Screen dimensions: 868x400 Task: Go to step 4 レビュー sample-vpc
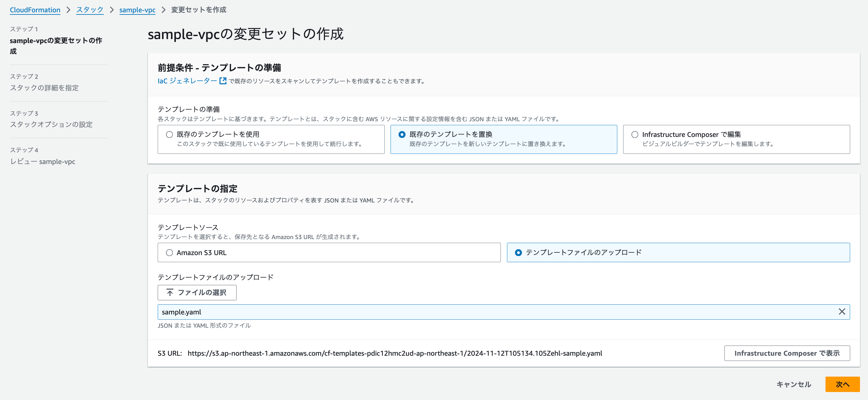point(43,162)
